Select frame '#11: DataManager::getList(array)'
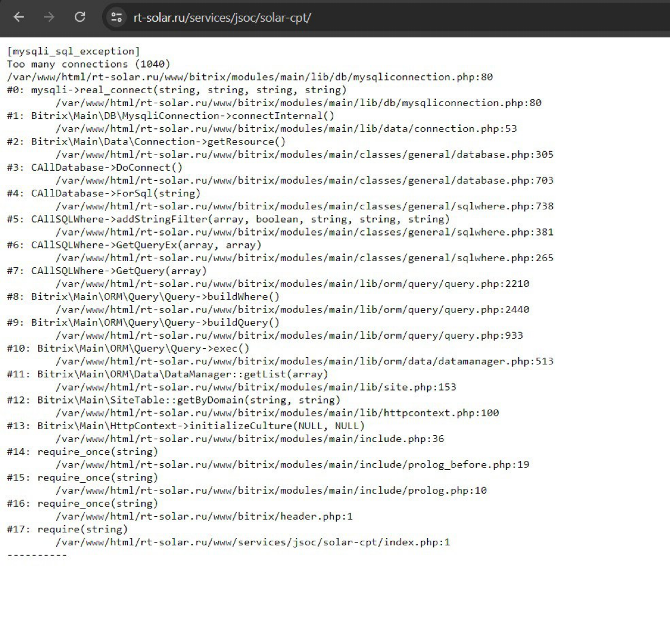 click(x=167, y=374)
